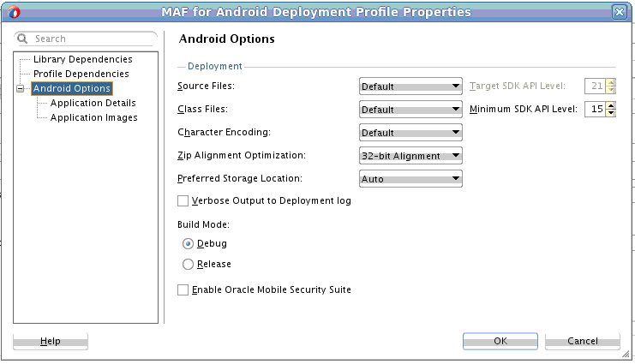Open Zip Alignment Optimization dropdown
This screenshot has height=364, width=635.
tap(410, 156)
